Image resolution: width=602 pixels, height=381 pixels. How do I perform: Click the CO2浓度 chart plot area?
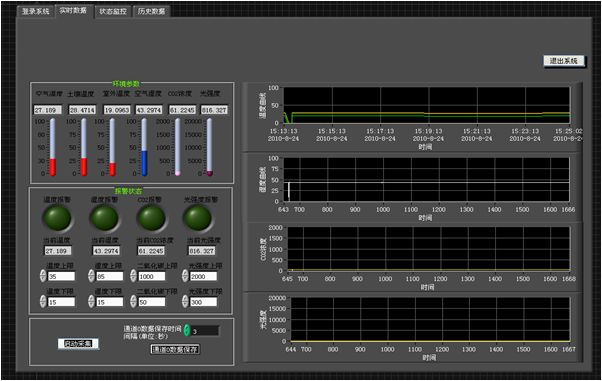coord(429,249)
